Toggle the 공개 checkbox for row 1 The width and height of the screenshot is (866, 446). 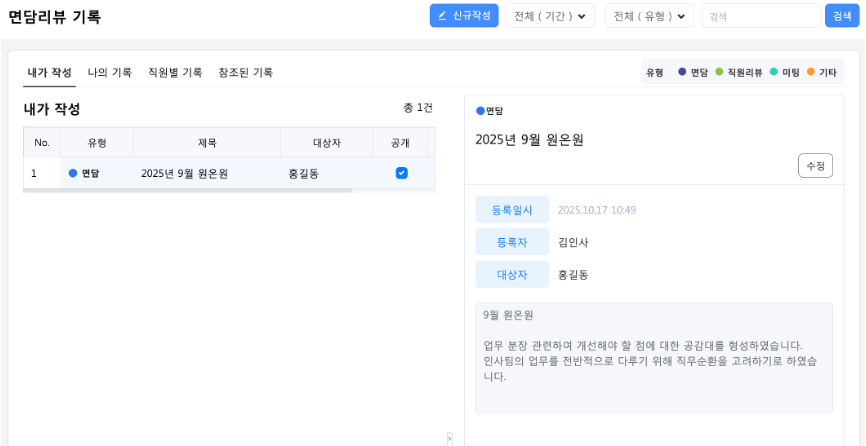coord(401,173)
